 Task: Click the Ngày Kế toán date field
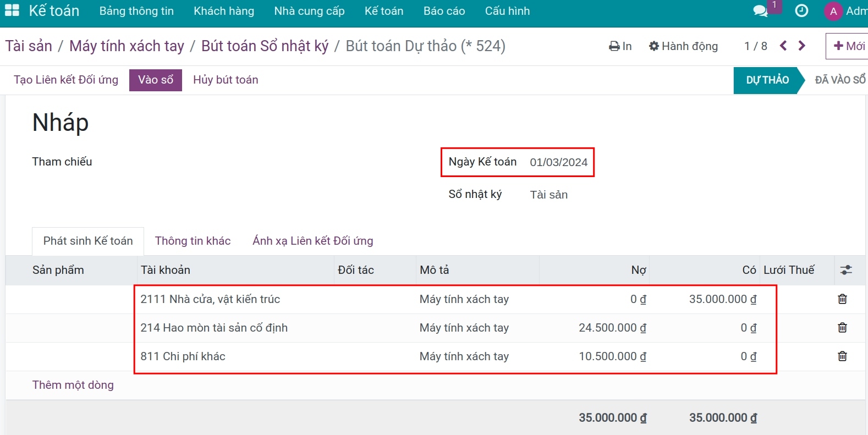(558, 162)
